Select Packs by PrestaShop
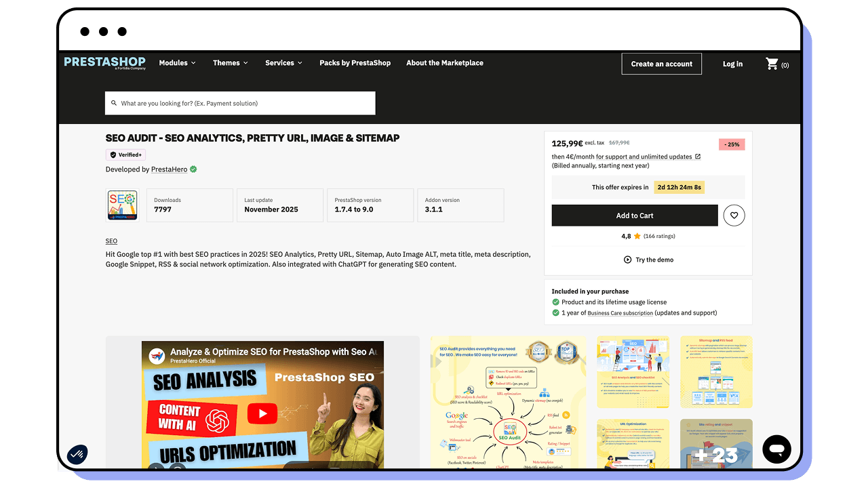868x488 pixels. click(x=355, y=62)
